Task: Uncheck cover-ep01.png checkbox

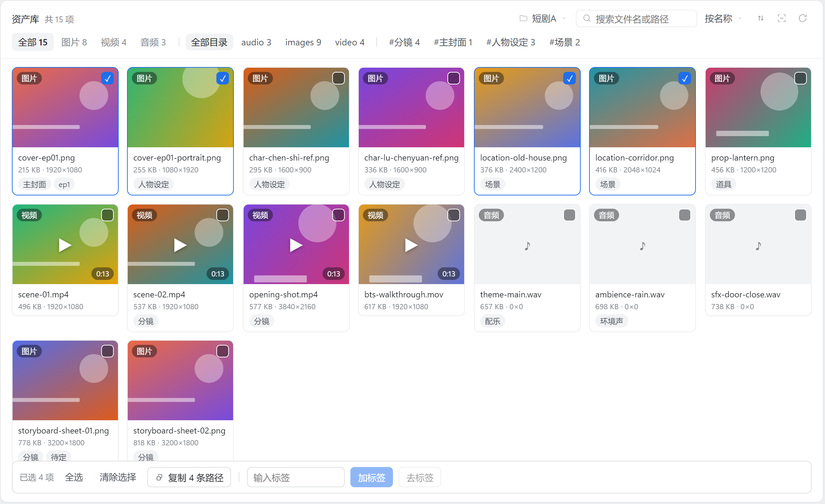Action: click(x=107, y=79)
